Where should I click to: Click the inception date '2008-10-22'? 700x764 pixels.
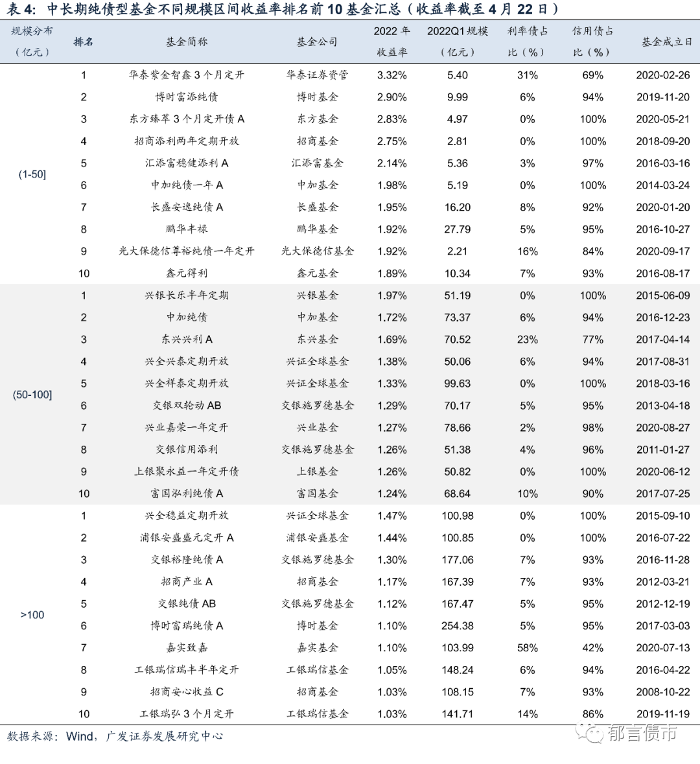pos(663,692)
